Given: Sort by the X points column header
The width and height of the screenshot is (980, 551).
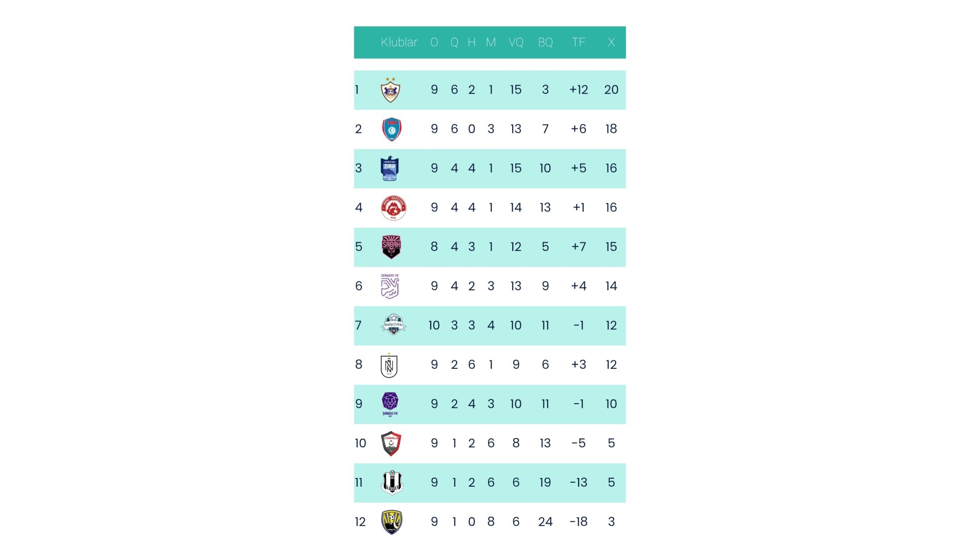Looking at the screenshot, I should coord(611,43).
